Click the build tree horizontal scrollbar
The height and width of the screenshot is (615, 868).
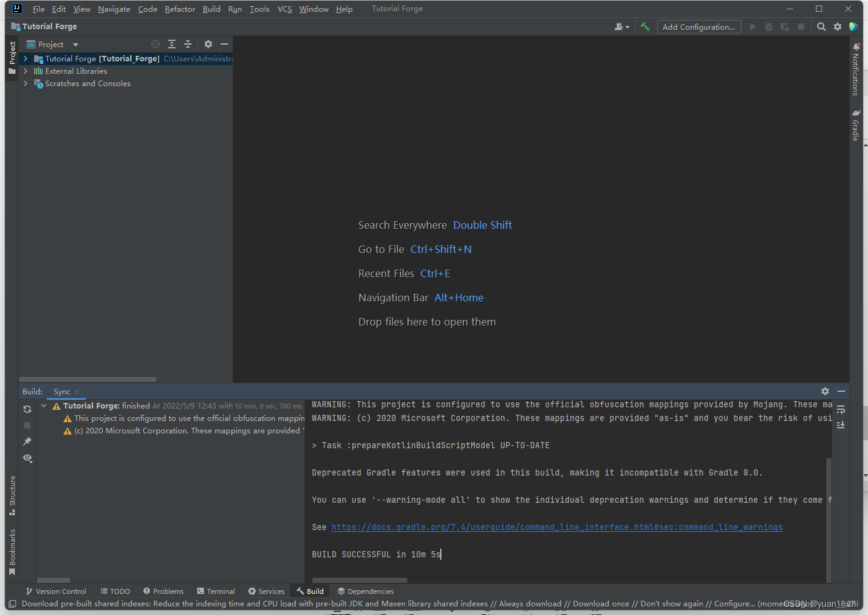click(x=53, y=580)
